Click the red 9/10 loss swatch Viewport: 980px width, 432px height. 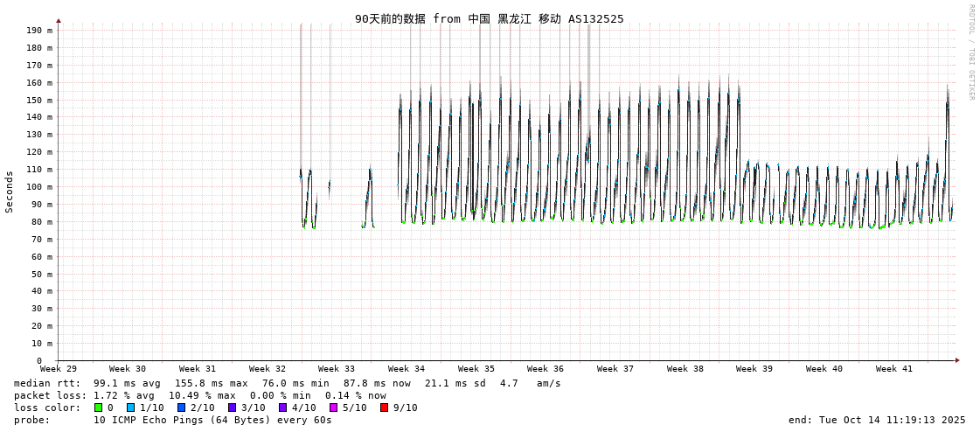pos(384,408)
